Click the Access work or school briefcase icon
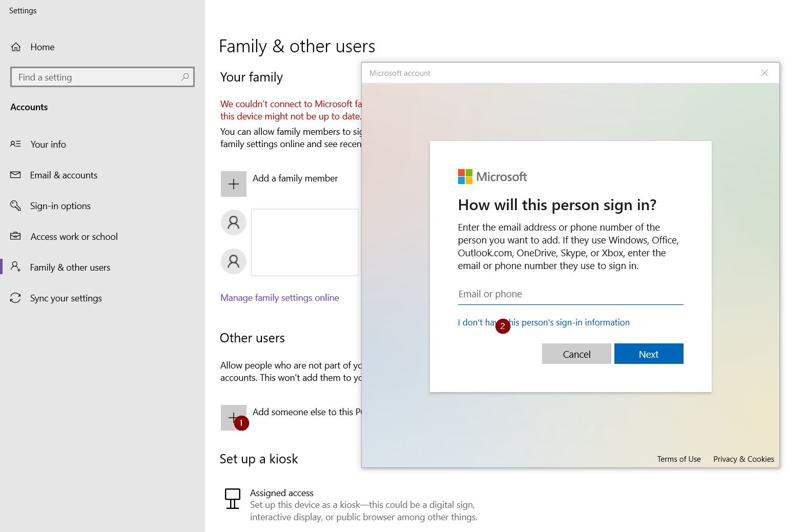The height and width of the screenshot is (532, 805). [x=16, y=236]
